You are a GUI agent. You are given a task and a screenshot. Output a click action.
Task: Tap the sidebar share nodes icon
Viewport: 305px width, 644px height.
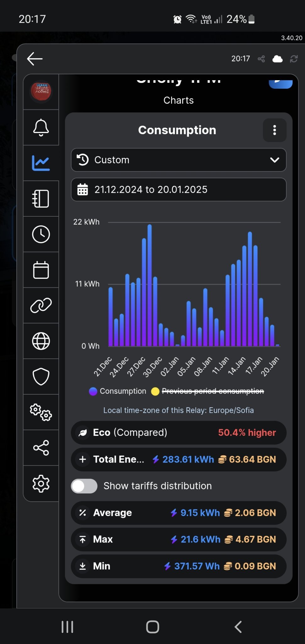pyautogui.click(x=41, y=447)
